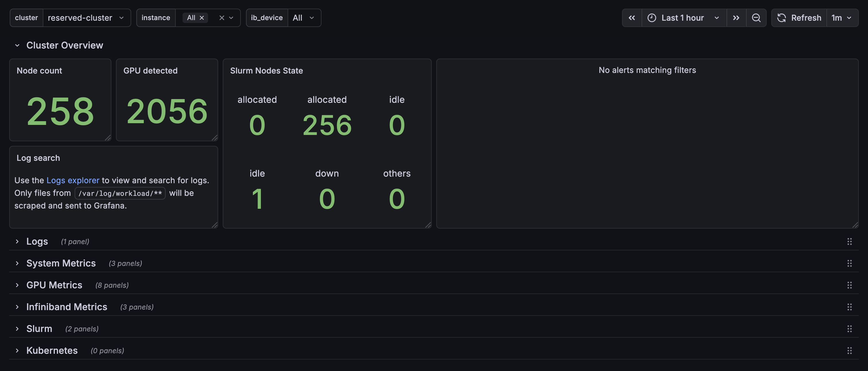Shift time range back with double-left chevron
Viewport: 868px width, 371px height.
coord(632,18)
